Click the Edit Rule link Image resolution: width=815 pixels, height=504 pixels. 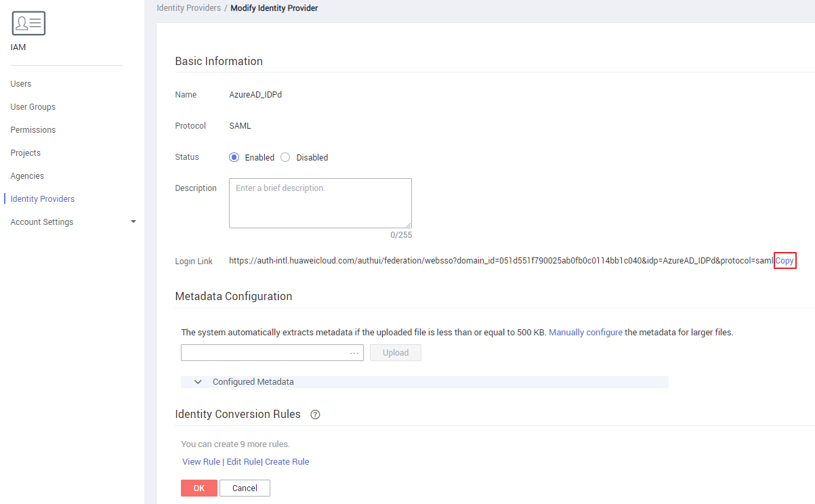(x=243, y=462)
